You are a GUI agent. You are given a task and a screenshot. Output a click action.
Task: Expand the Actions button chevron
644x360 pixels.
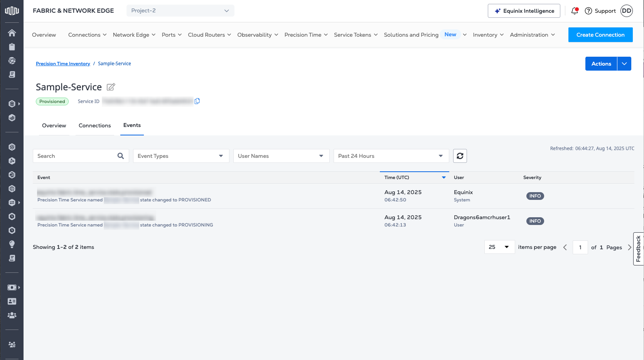624,64
